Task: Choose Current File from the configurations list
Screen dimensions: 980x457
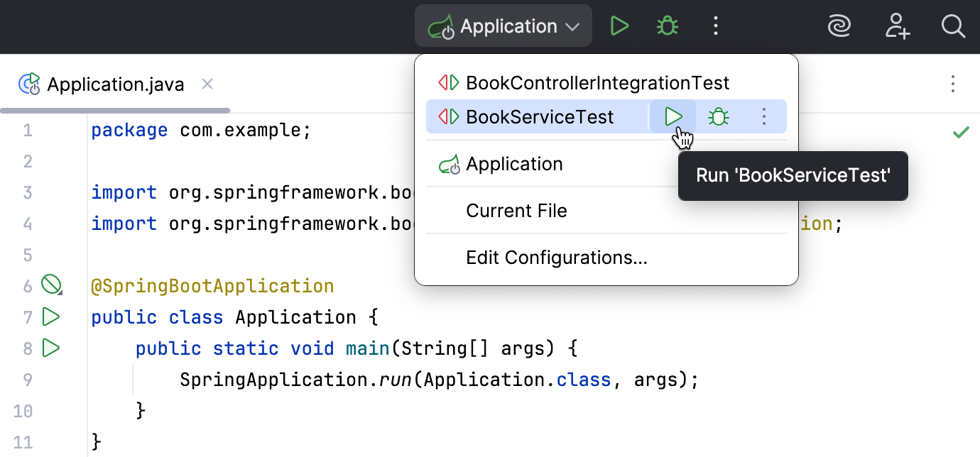Action: 516,210
